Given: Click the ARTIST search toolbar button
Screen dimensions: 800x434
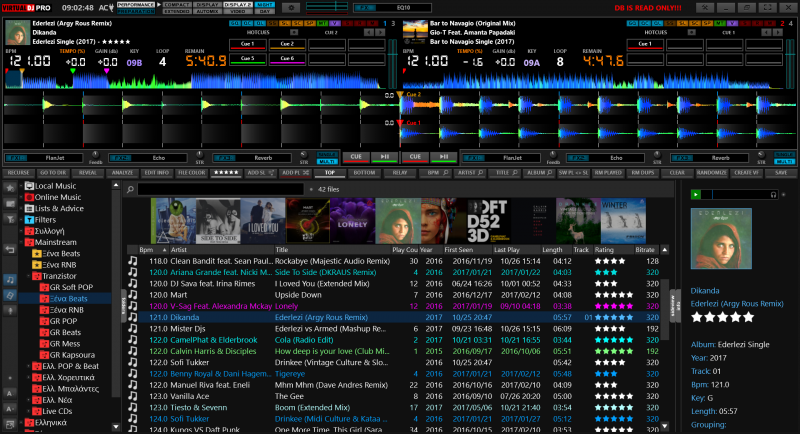Looking at the screenshot, I should [469, 173].
